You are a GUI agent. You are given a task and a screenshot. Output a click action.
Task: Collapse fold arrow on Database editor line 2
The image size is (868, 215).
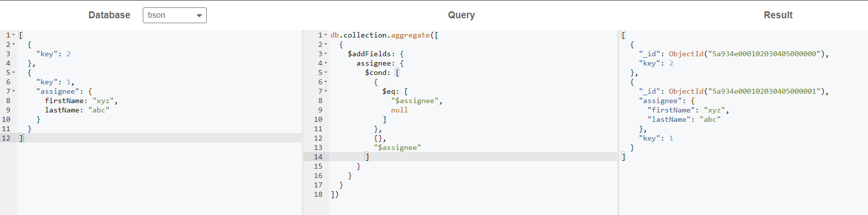[x=13, y=44]
